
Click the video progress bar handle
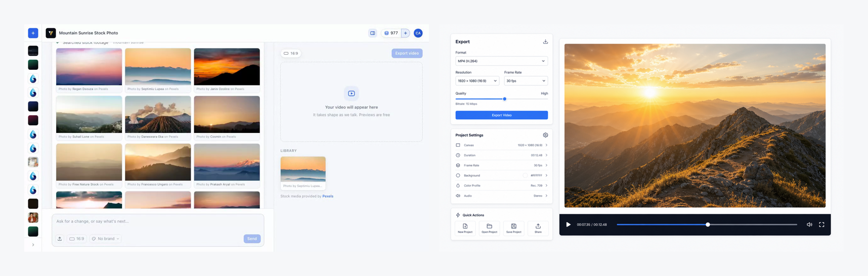tap(708, 224)
